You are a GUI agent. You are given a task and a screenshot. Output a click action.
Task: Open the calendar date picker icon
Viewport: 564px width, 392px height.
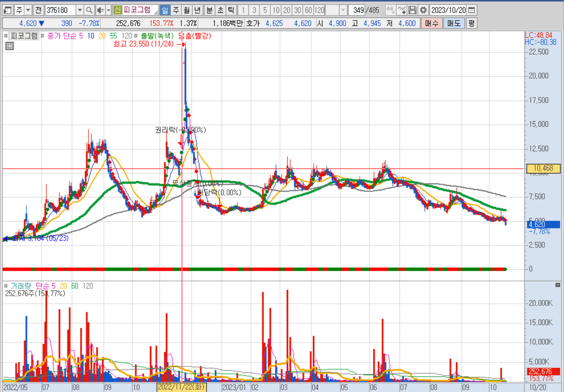[x=471, y=10]
